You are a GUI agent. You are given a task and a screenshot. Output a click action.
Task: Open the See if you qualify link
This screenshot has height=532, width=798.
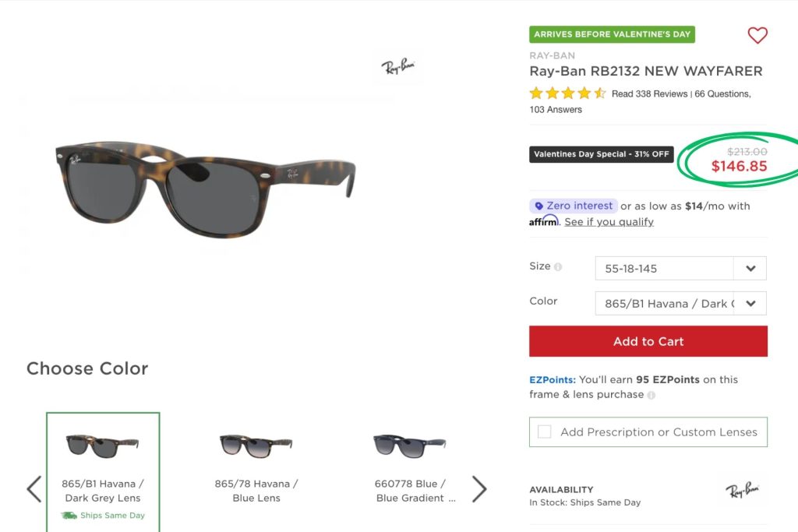tap(609, 221)
